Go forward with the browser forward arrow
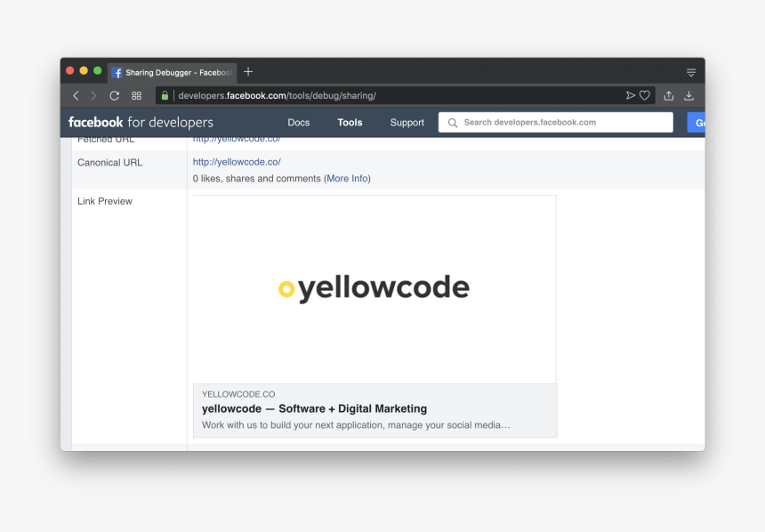765x532 pixels. 93,96
